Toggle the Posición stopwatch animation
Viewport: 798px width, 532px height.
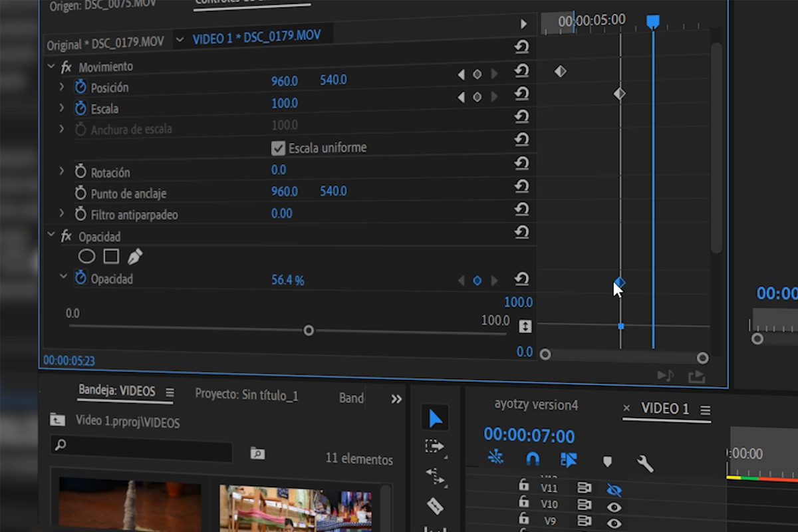[x=80, y=87]
